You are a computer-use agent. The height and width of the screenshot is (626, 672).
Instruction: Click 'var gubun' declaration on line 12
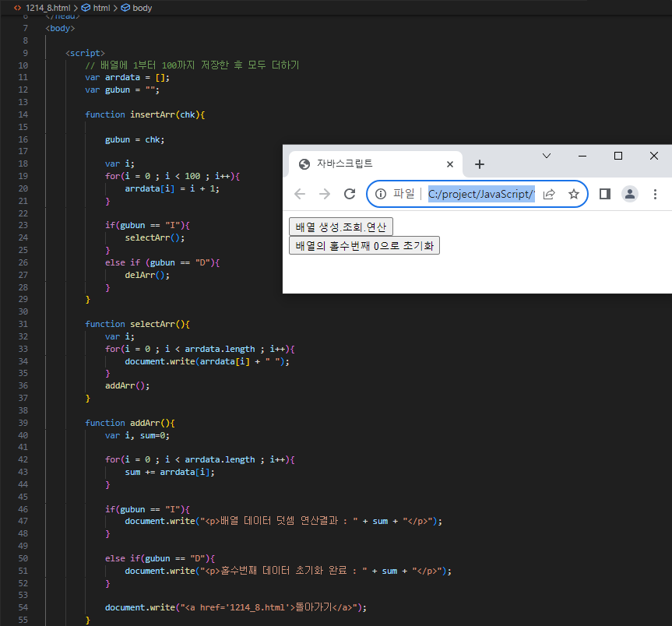(122, 90)
